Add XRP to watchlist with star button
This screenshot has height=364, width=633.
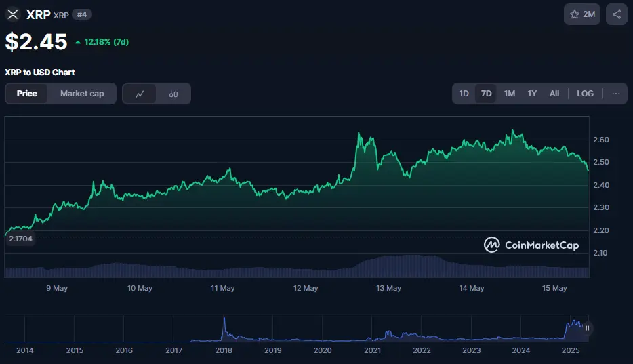click(x=582, y=14)
